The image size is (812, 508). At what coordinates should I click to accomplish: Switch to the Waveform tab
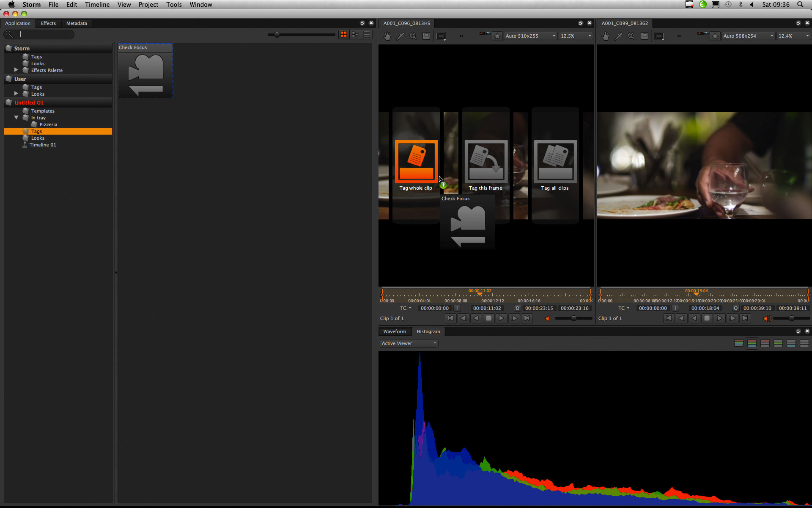coord(395,331)
